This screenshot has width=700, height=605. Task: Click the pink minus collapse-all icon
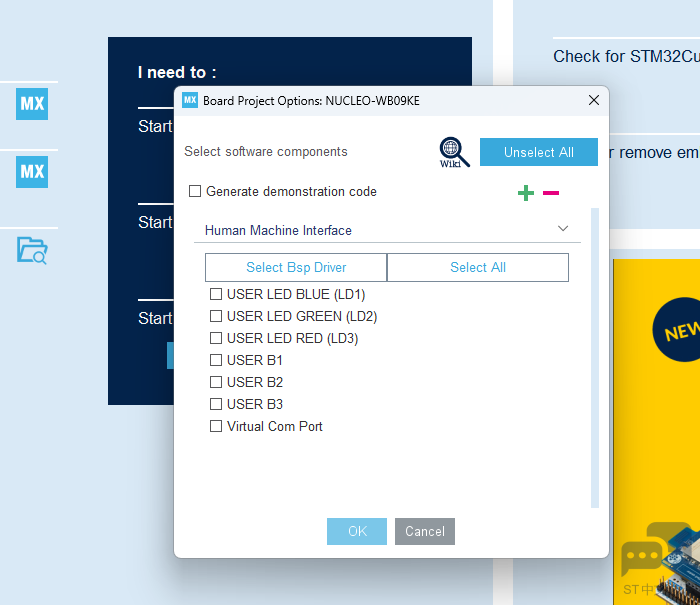click(551, 193)
